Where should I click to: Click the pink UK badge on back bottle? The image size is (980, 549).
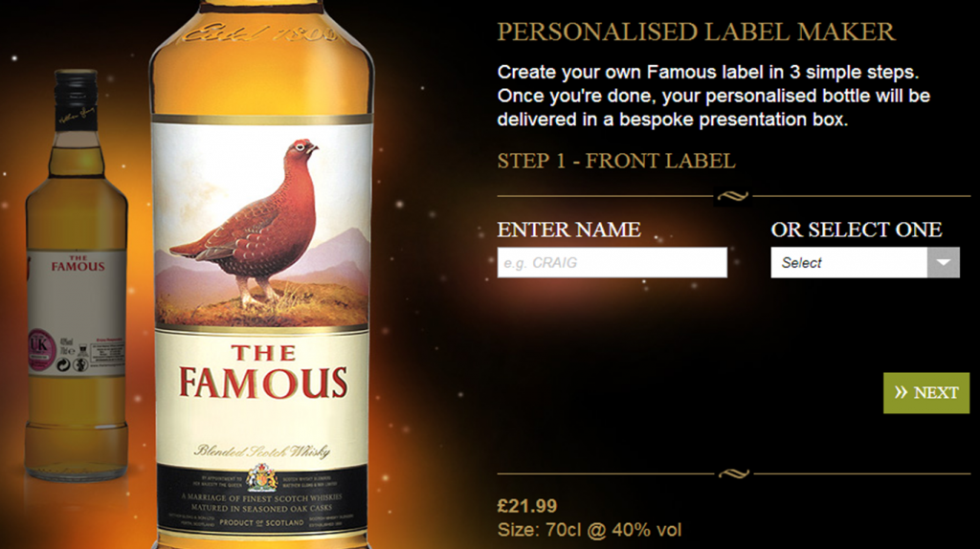[38, 347]
